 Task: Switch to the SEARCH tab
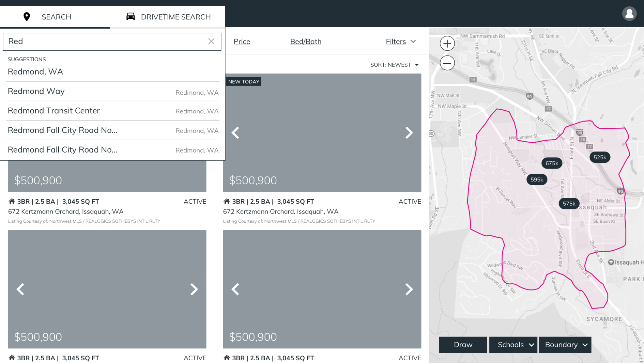pos(55,17)
